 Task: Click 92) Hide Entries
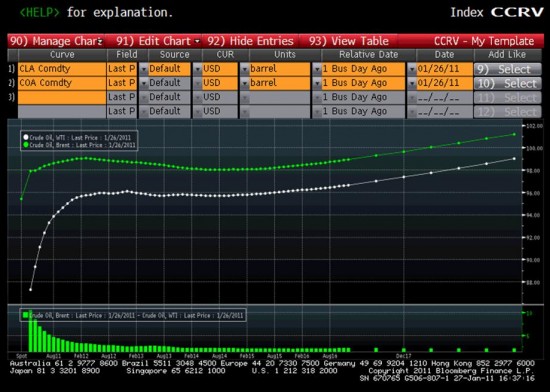pos(250,41)
